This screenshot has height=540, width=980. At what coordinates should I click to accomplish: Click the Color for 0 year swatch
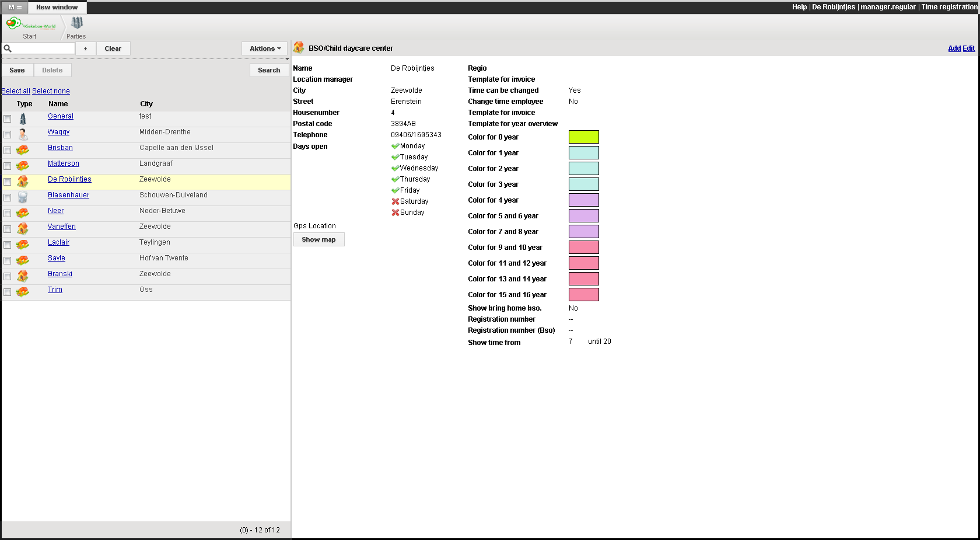coord(583,137)
